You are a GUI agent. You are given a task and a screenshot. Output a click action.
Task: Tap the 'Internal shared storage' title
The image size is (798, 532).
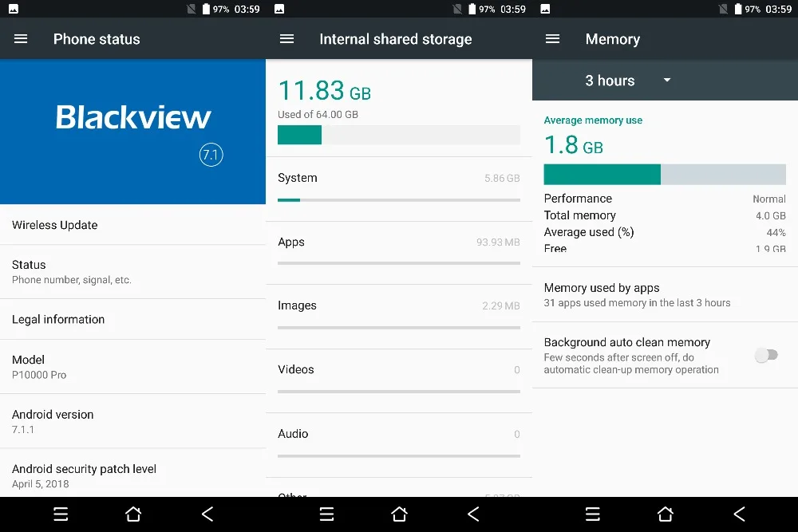[396, 39]
